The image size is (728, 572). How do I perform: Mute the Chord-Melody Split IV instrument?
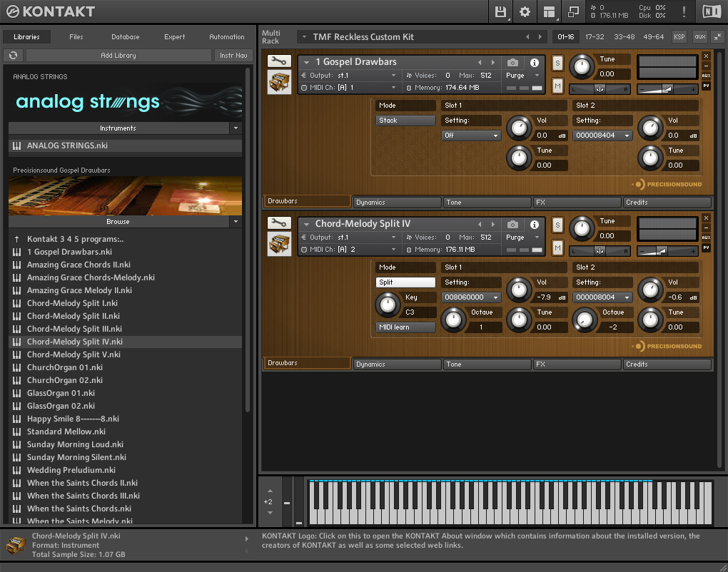pos(557,247)
